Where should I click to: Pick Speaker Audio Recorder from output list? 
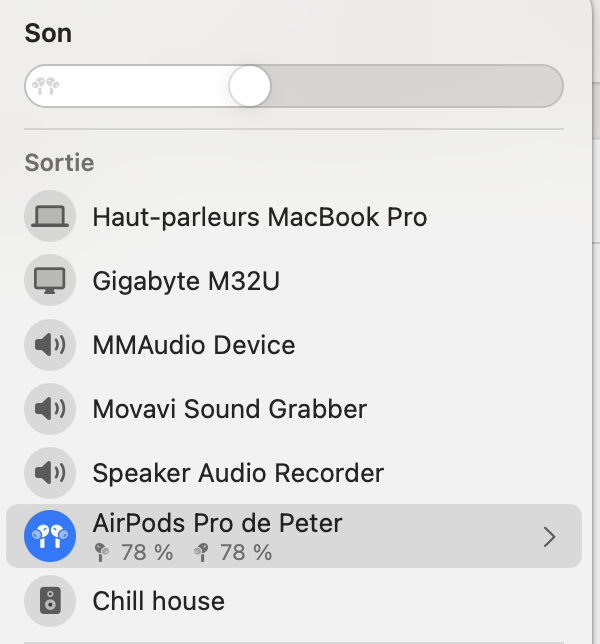(x=238, y=473)
